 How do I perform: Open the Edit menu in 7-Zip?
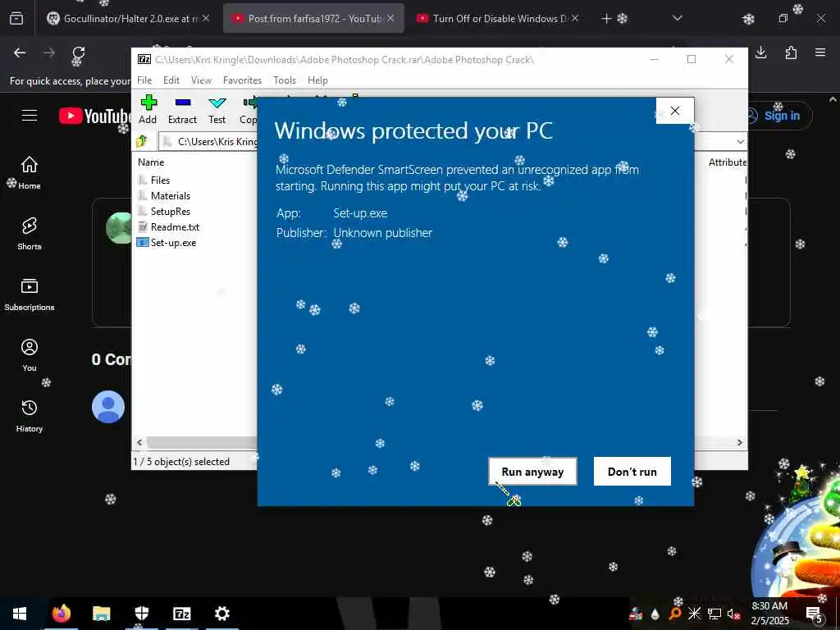(x=171, y=80)
